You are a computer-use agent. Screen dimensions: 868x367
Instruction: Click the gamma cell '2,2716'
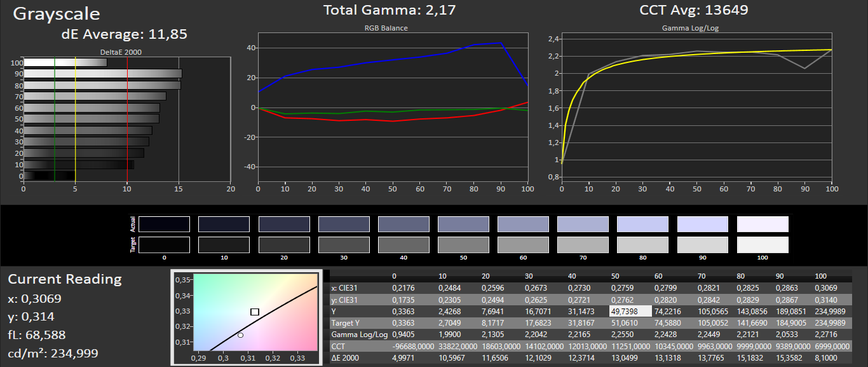point(826,335)
